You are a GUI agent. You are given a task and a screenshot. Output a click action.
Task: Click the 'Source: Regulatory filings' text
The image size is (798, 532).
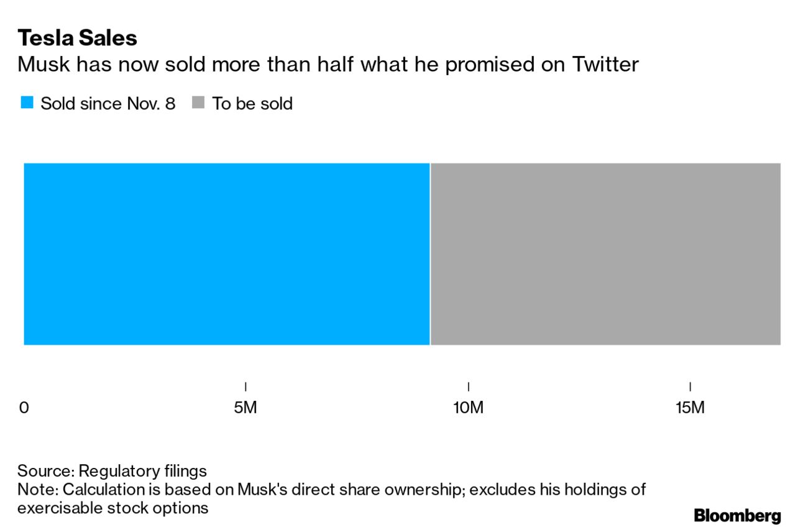coord(112,470)
